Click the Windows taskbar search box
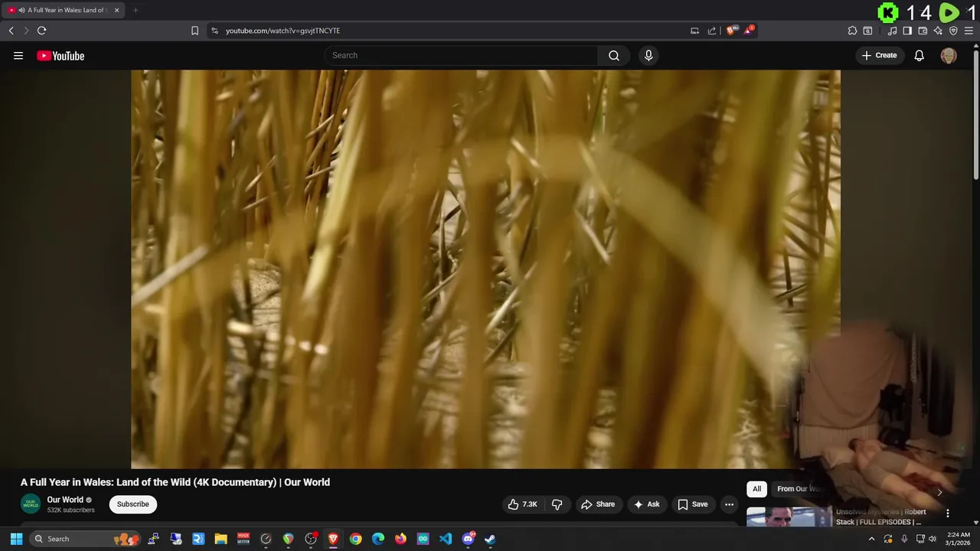 click(84, 539)
